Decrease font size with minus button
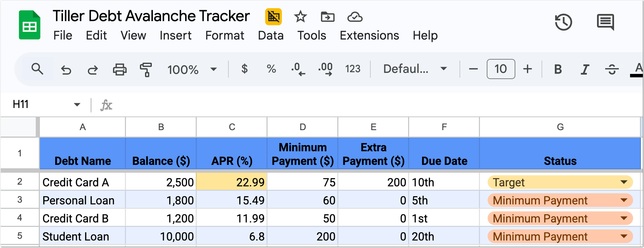The image size is (644, 248). (x=473, y=69)
